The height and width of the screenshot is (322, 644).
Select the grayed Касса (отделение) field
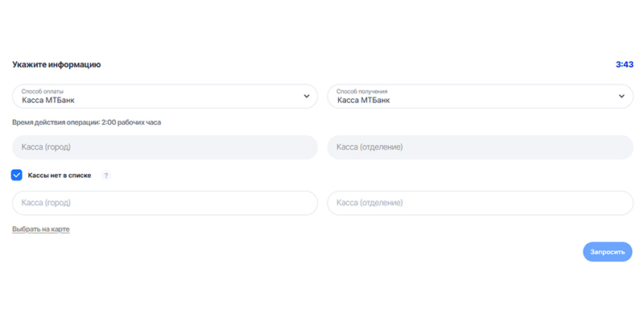tap(480, 147)
